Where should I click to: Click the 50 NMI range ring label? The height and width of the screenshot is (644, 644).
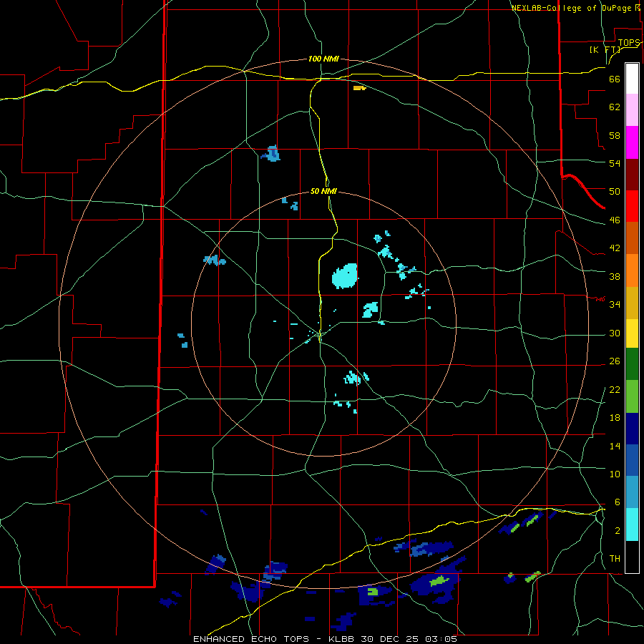(323, 191)
